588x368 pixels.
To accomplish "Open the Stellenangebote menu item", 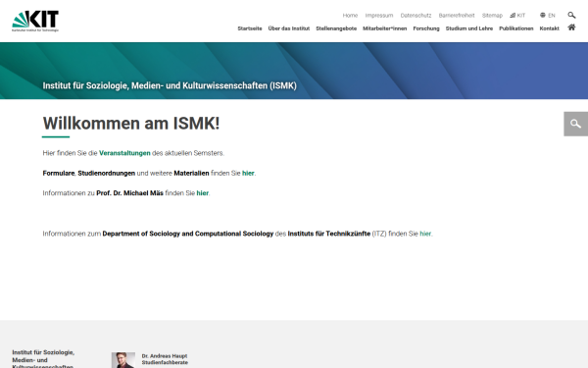I will 336,28.
